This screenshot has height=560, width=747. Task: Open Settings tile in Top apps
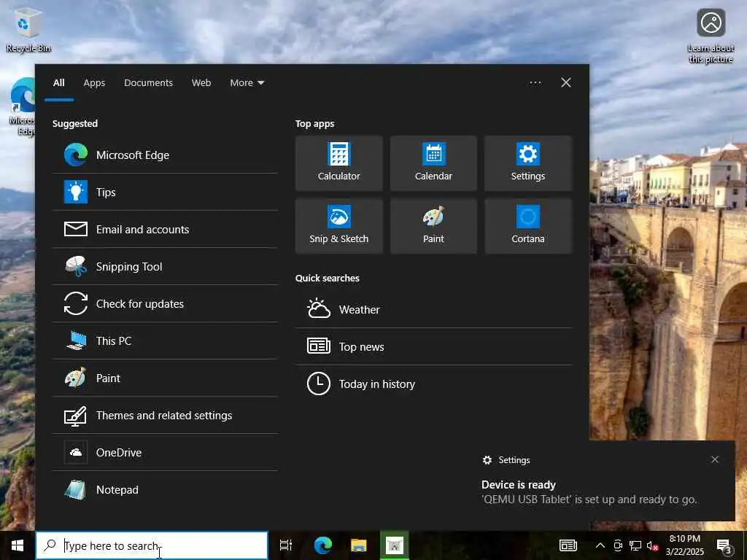coord(528,163)
